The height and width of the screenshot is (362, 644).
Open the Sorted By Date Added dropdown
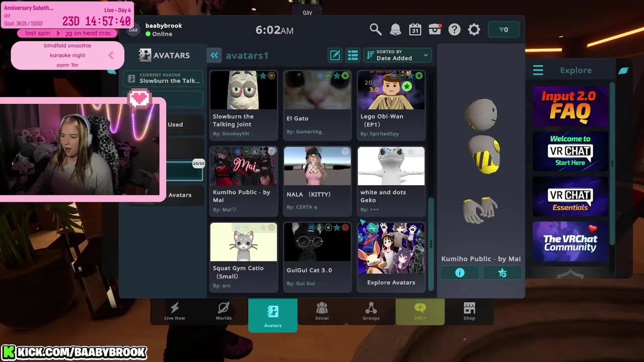[397, 55]
